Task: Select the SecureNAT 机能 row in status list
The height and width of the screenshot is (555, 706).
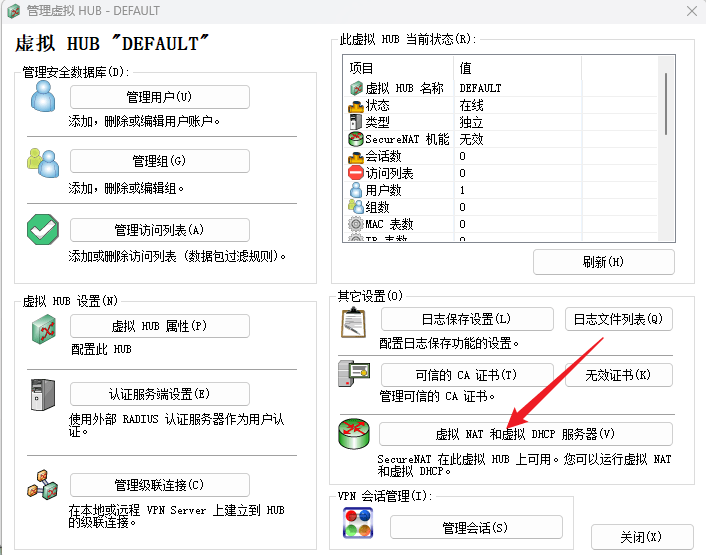Action: coord(400,139)
